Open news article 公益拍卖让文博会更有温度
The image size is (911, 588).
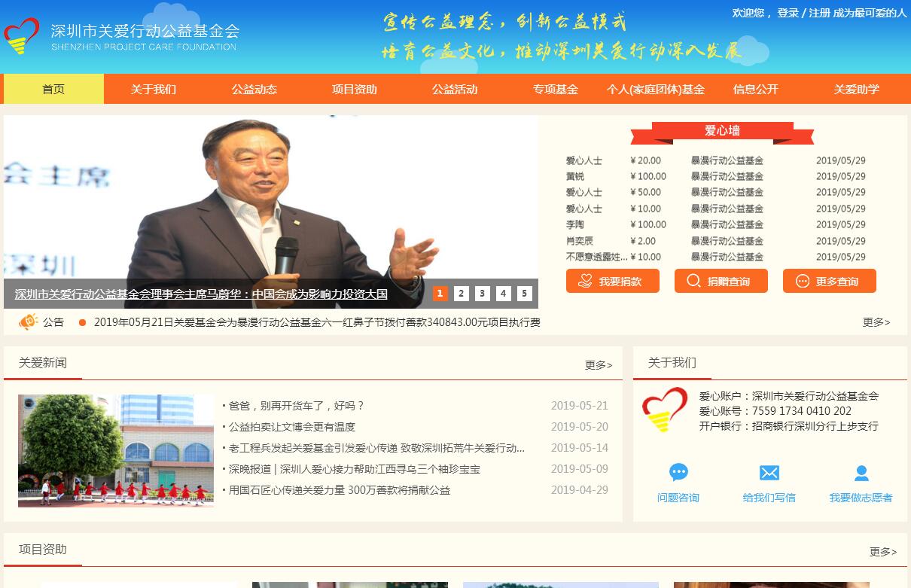tap(292, 427)
